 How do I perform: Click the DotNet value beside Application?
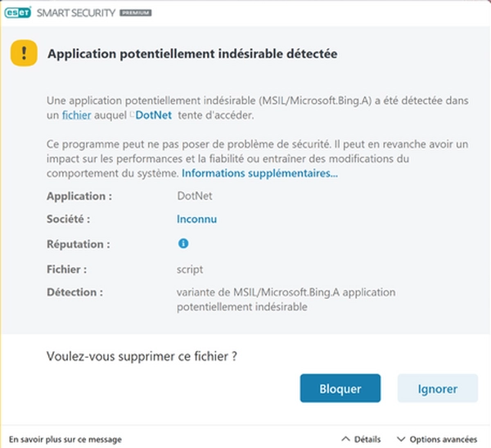194,197
